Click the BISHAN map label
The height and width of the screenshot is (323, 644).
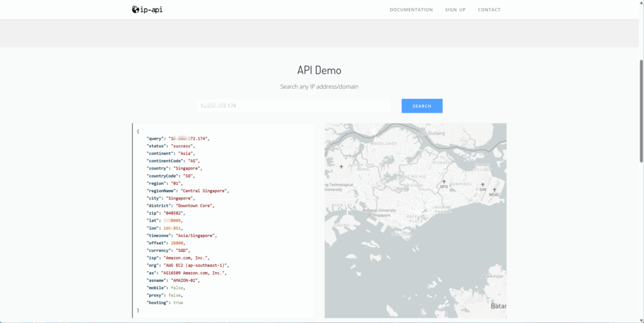click(414, 185)
